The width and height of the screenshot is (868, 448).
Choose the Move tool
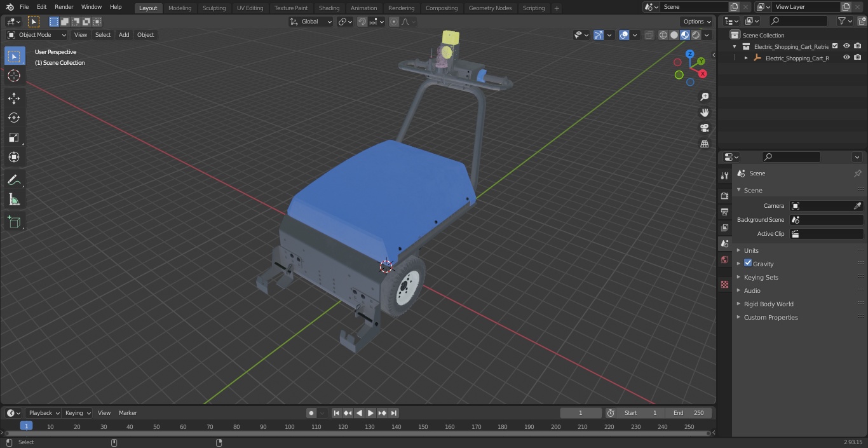click(x=14, y=98)
